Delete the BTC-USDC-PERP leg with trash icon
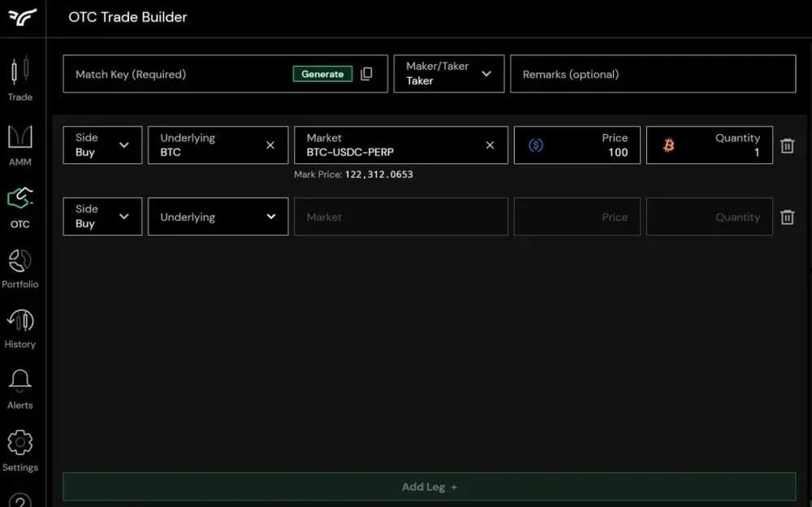The height and width of the screenshot is (507, 812). click(x=787, y=145)
